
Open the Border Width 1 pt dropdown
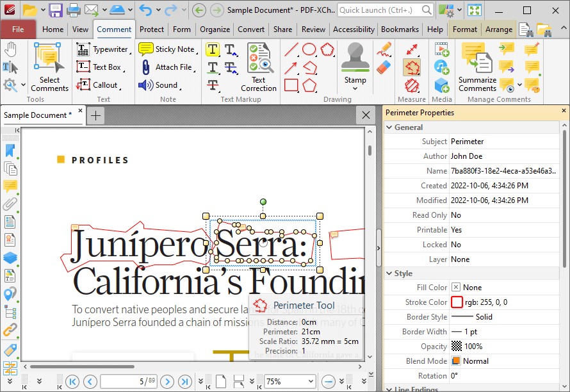504,332
